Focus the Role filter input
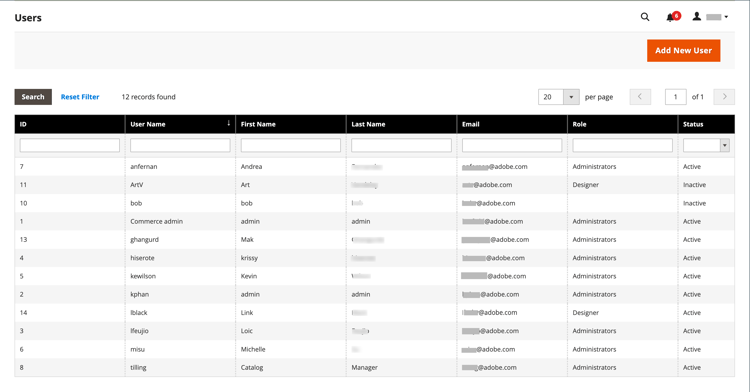The image size is (750, 392). 622,145
